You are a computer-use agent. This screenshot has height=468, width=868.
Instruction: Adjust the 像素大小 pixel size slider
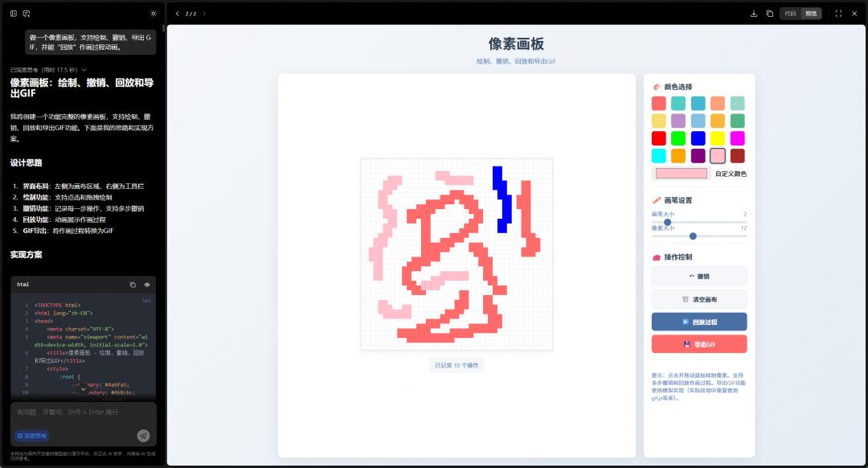coord(699,236)
